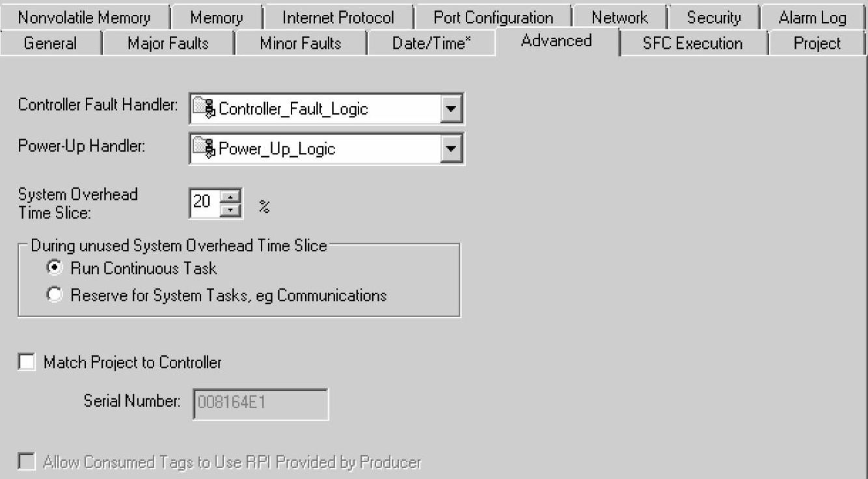This screenshot has width=868, height=479.
Task: Decrease System Overhead Time Slice with down arrow
Action: point(229,210)
